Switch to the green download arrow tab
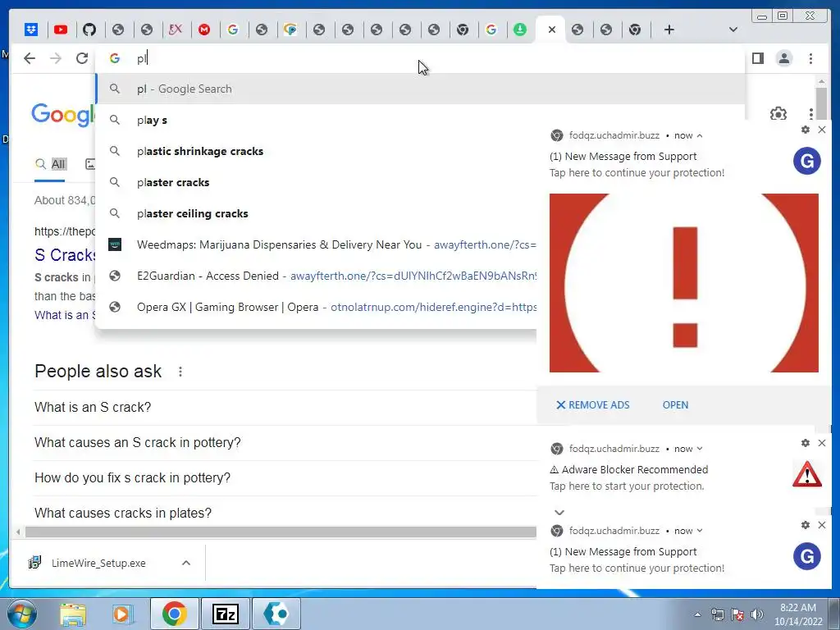Screen dimensions: 840x630 tap(519, 30)
